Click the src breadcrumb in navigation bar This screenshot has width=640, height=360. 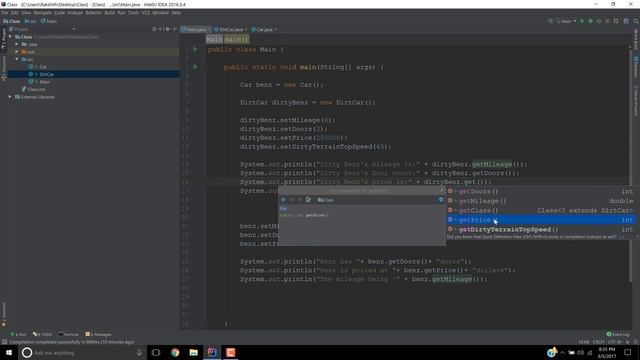pos(30,21)
